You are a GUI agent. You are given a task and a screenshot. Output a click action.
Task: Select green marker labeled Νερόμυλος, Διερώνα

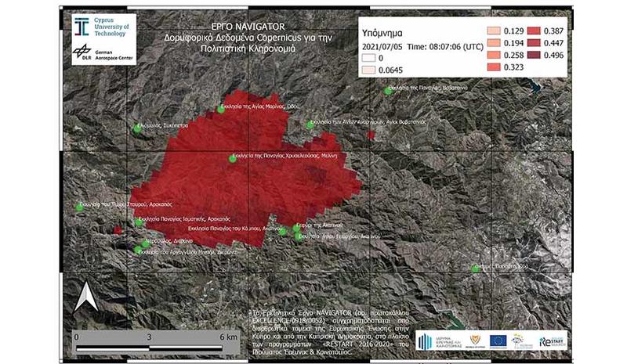coord(146,243)
